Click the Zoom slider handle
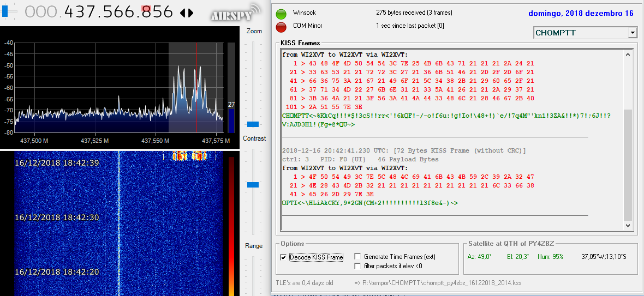Screen dimensions: 644x296 (x=253, y=124)
